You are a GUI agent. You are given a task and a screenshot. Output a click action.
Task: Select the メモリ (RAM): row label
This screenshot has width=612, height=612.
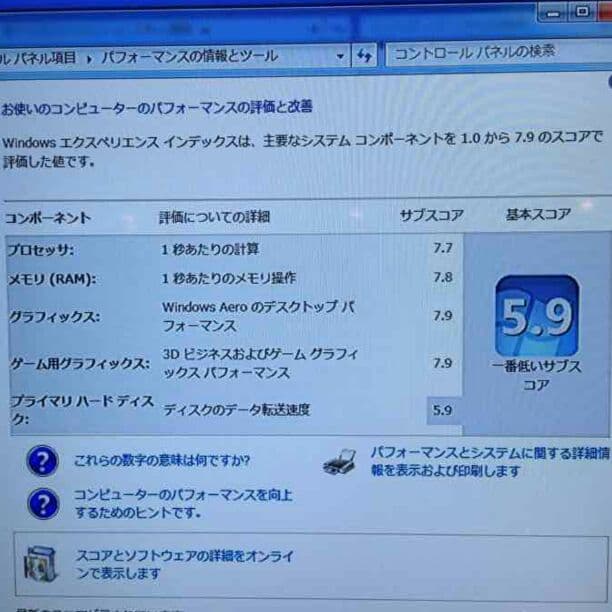[x=52, y=279]
